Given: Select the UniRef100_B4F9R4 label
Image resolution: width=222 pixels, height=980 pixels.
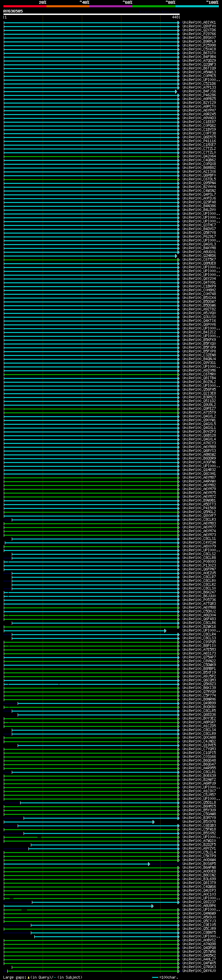Looking at the screenshot, I should (199, 57).
